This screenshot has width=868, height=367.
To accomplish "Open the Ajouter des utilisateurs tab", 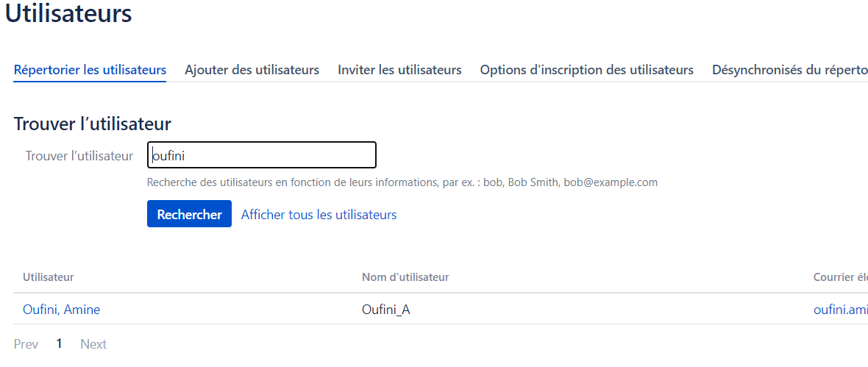I will 252,70.
